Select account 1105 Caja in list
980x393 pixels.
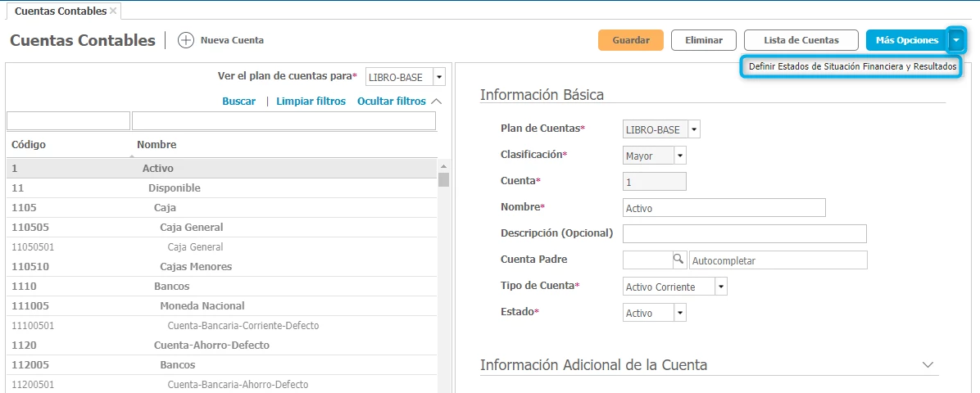[x=164, y=207]
